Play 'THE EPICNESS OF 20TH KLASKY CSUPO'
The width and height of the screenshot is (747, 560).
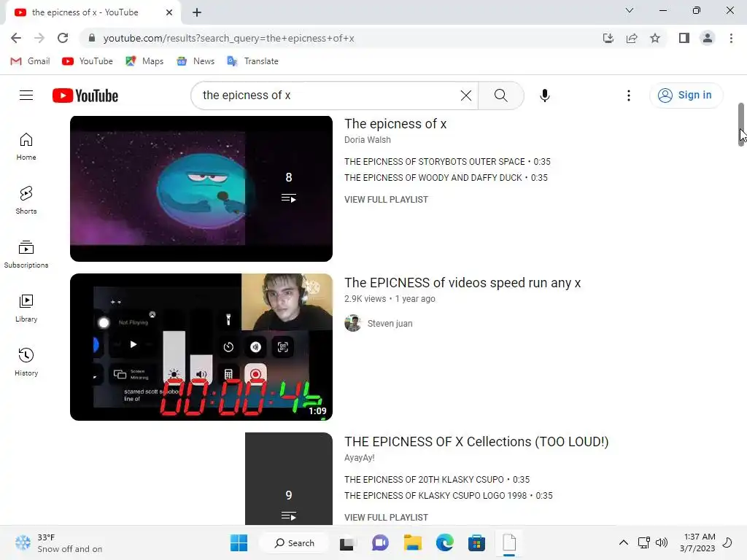click(x=437, y=480)
